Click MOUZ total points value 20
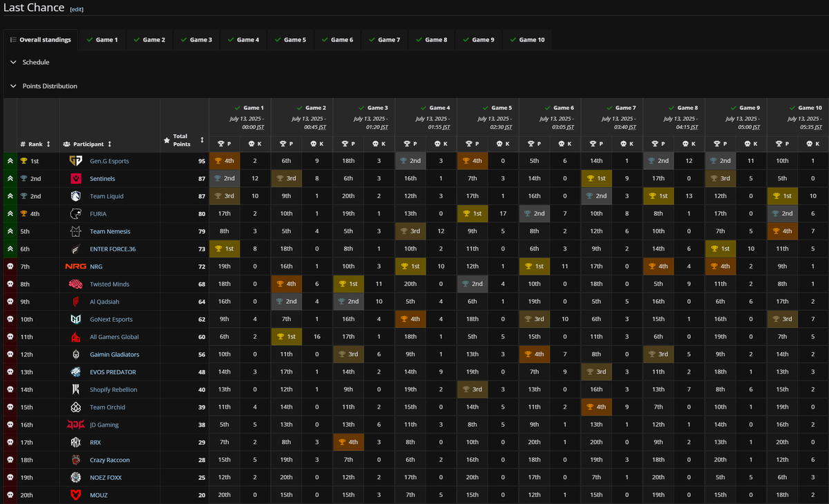The width and height of the screenshot is (829, 504). point(202,496)
